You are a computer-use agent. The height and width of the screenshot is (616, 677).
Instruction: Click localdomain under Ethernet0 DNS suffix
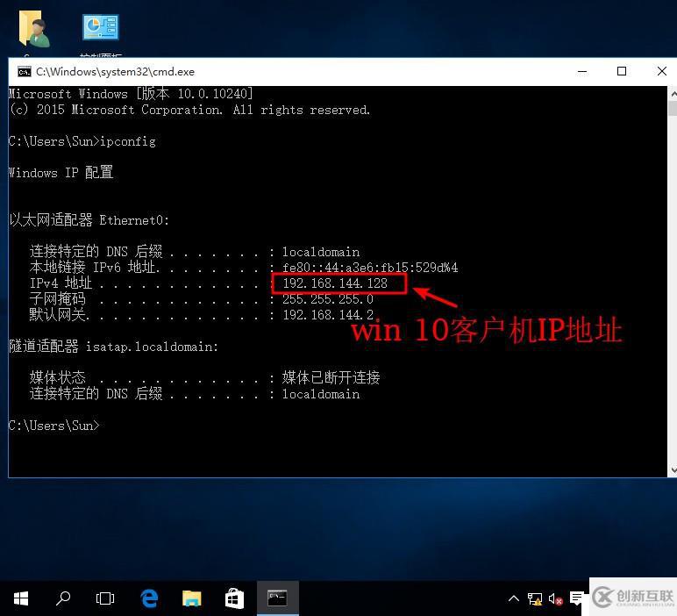pos(321,252)
